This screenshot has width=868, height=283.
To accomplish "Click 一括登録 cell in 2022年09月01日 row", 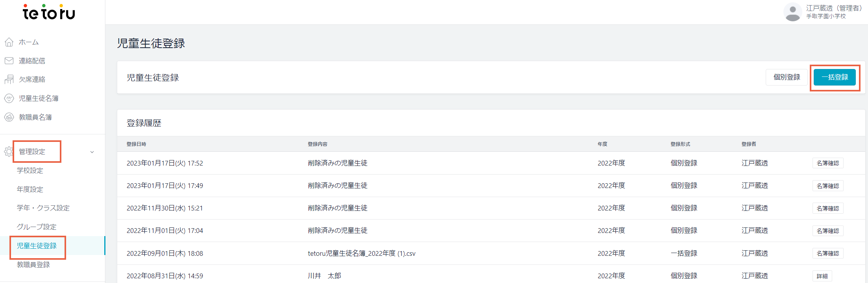I will click(x=684, y=253).
